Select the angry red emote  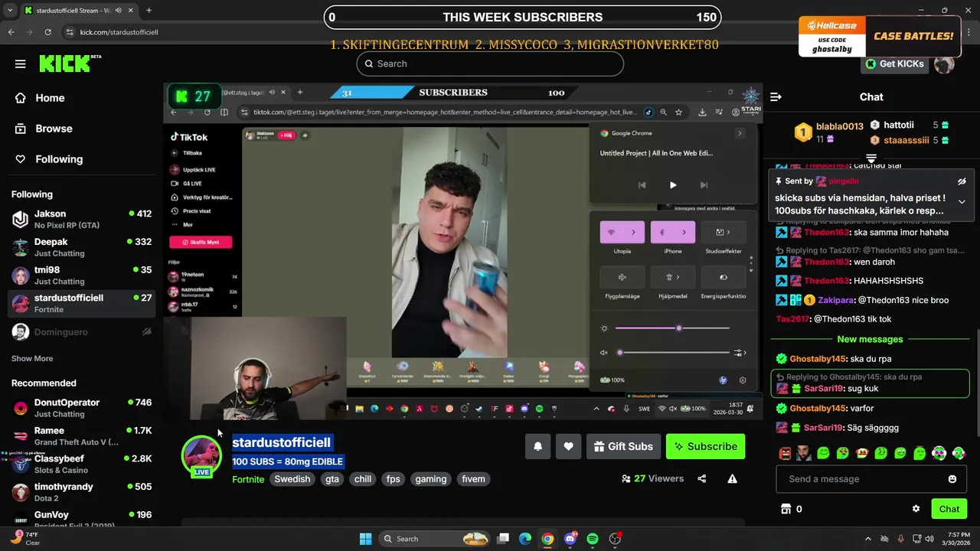coord(785,453)
